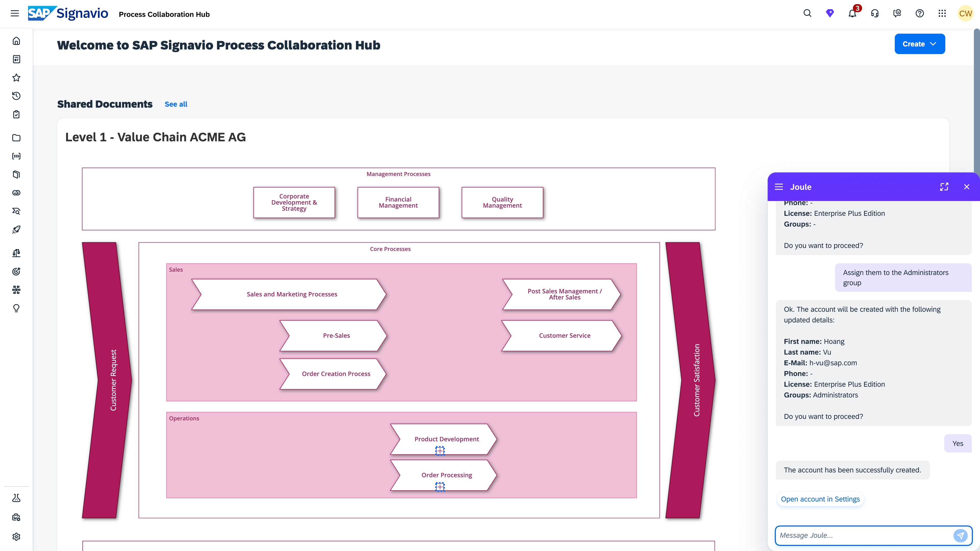
Task: Expand the Product Development subprocess marker
Action: tap(440, 450)
